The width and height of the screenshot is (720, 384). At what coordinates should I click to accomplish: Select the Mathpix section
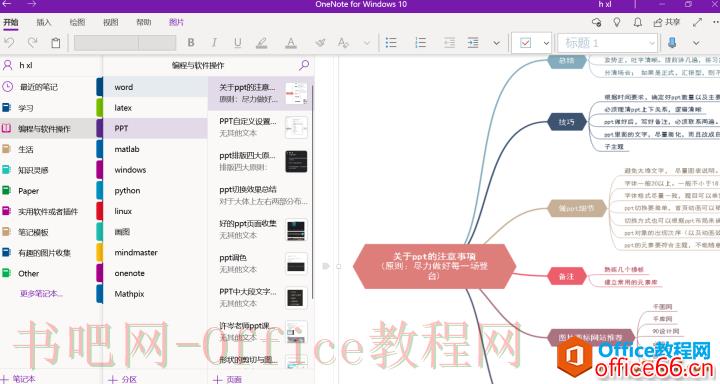click(x=155, y=294)
